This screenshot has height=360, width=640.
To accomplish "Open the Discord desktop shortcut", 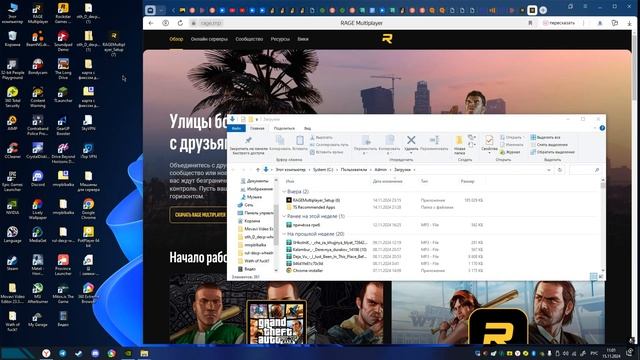I will pos(38,179).
